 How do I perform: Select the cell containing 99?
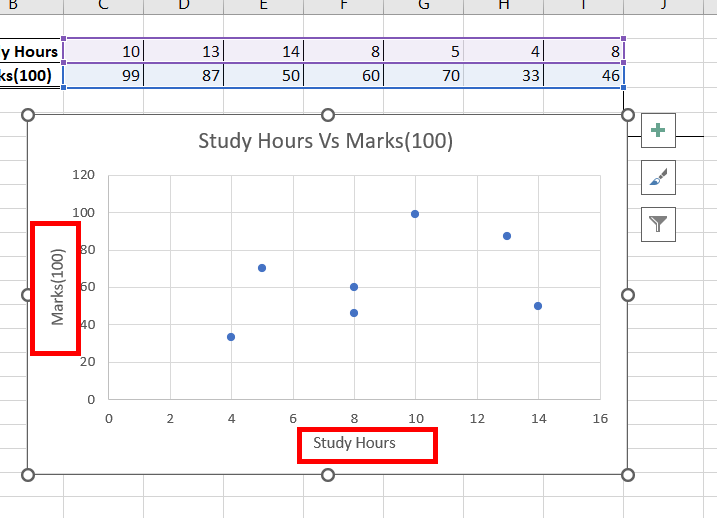coord(103,75)
